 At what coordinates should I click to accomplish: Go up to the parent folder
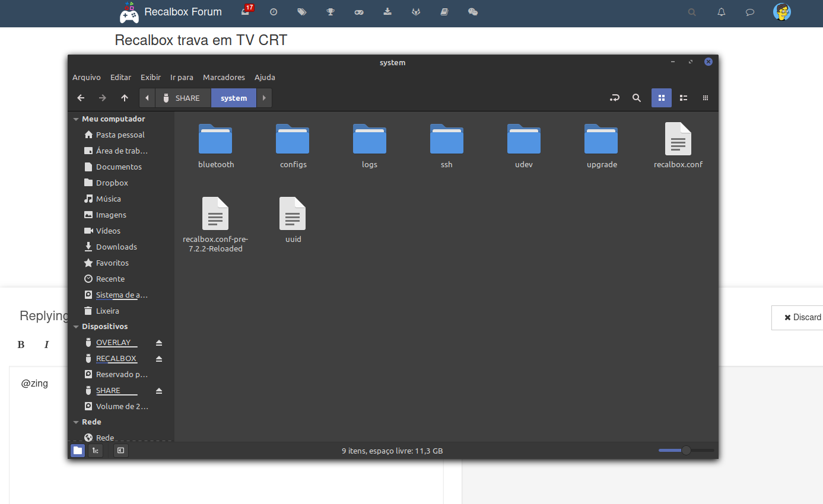[124, 98]
